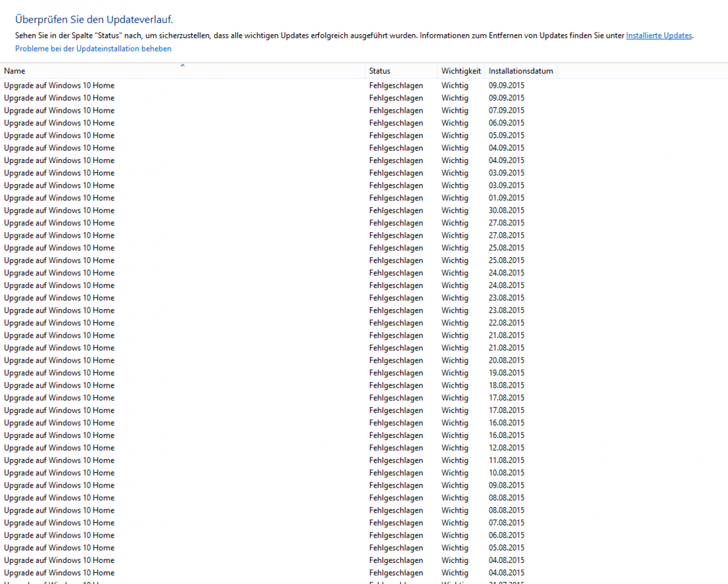Click the update name in the 07.09.2015 row
Image resolution: width=728 pixels, height=584 pixels.
pyautogui.click(x=59, y=111)
